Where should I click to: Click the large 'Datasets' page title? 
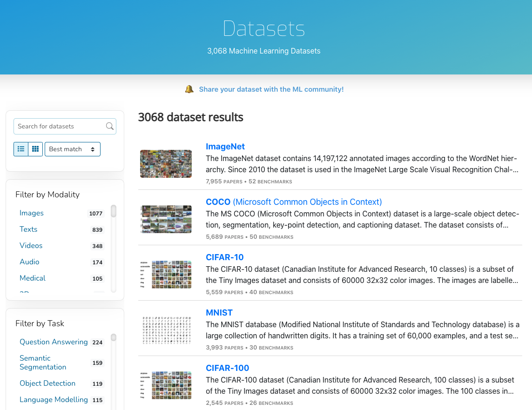tap(264, 28)
